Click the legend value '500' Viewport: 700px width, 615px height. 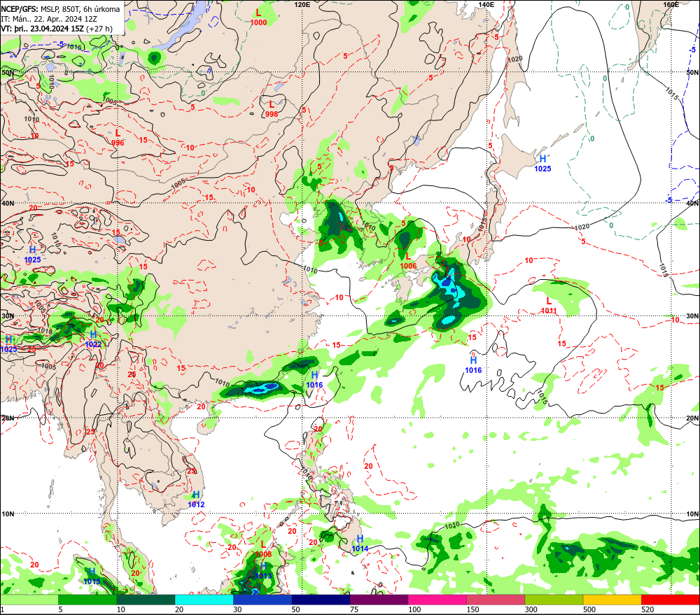pos(589,609)
